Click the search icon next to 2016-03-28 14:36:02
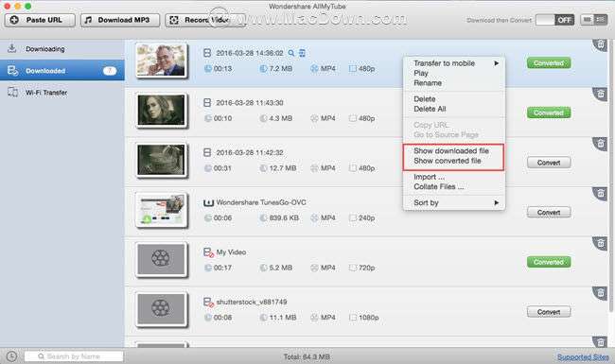 pos(291,53)
